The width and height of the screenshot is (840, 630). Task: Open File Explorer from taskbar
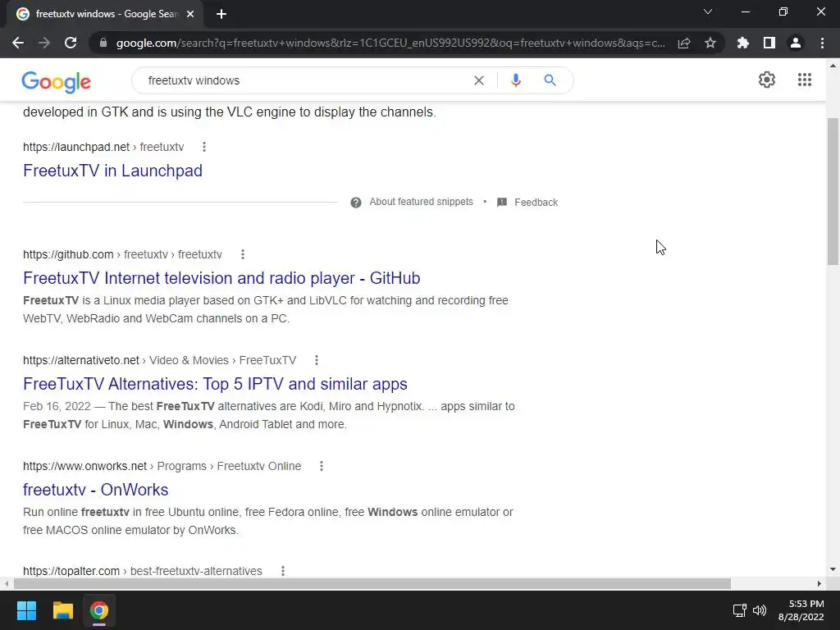(62, 610)
